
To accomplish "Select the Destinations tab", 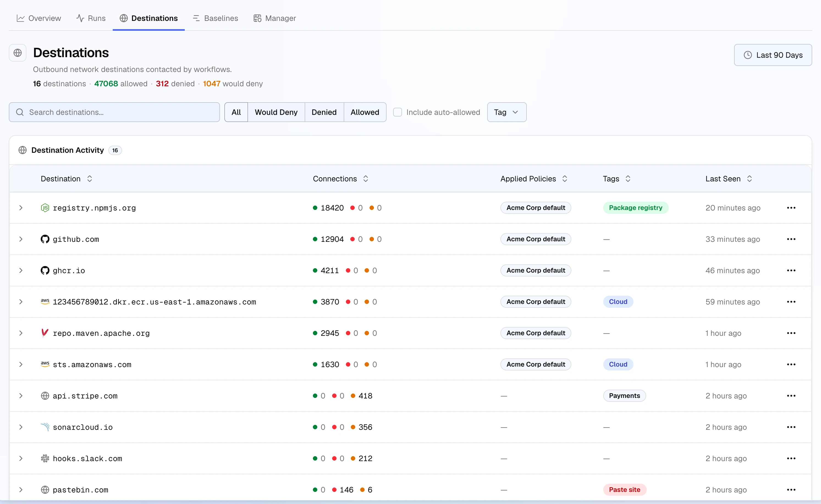I will pyautogui.click(x=149, y=18).
